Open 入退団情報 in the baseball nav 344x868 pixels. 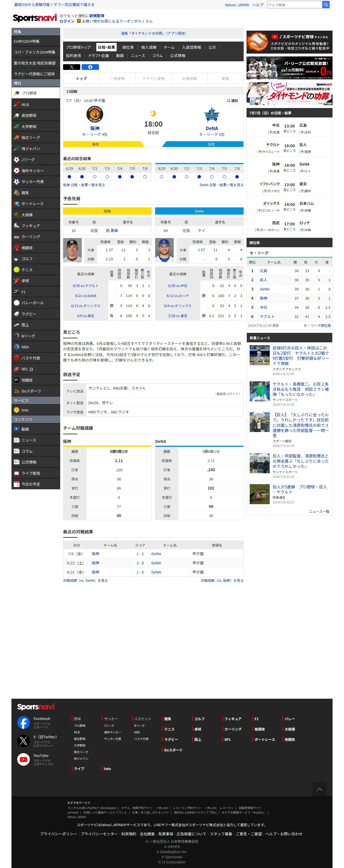tap(191, 48)
